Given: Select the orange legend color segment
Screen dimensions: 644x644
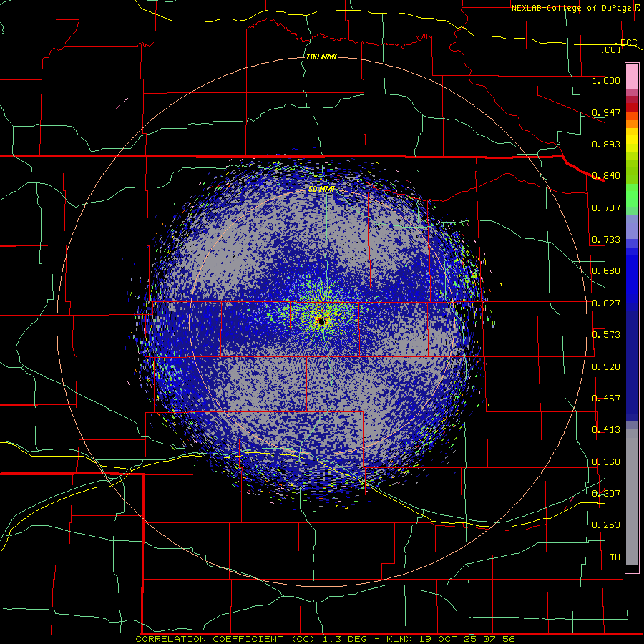Looking at the screenshot, I should (x=632, y=123).
